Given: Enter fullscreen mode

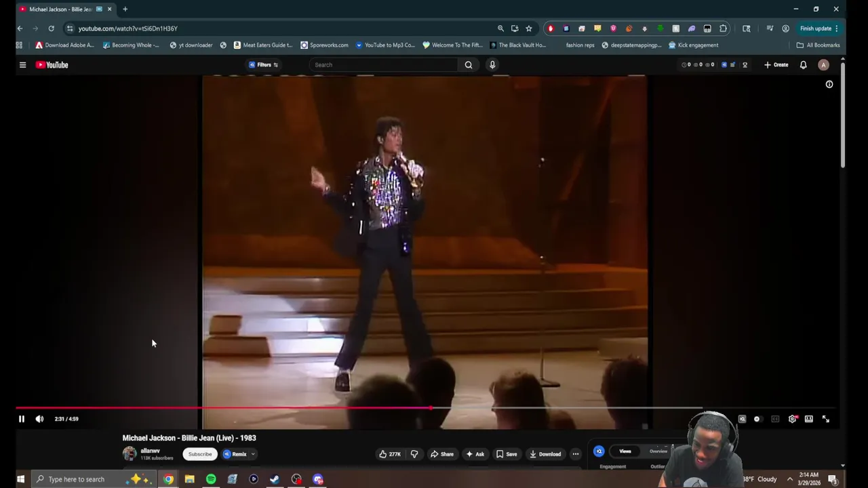Looking at the screenshot, I should (826, 419).
